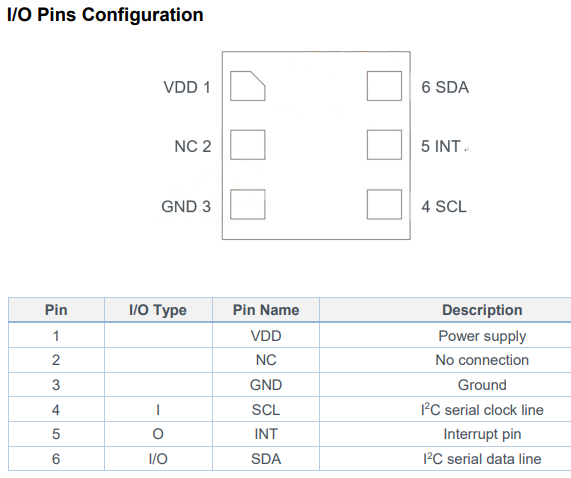This screenshot has height=478, width=571.
Task: Click the GND cell in Pin Name column
Action: tap(266, 385)
